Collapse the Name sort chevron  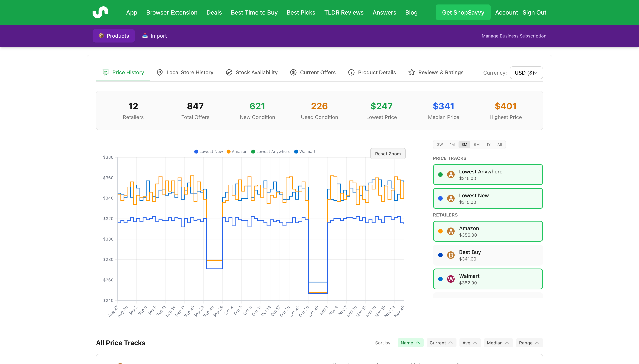417,343
